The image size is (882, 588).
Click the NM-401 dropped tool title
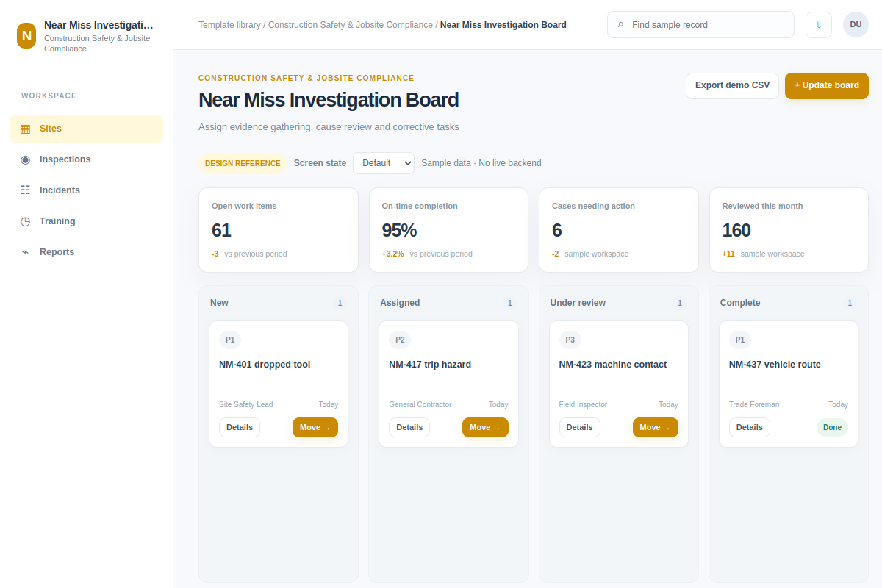(x=265, y=365)
